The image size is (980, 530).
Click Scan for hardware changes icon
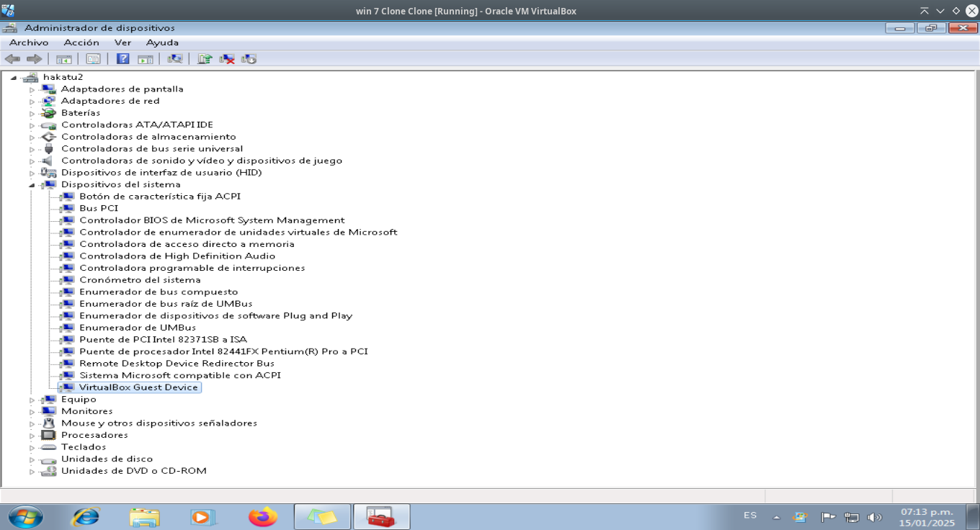[x=174, y=59]
